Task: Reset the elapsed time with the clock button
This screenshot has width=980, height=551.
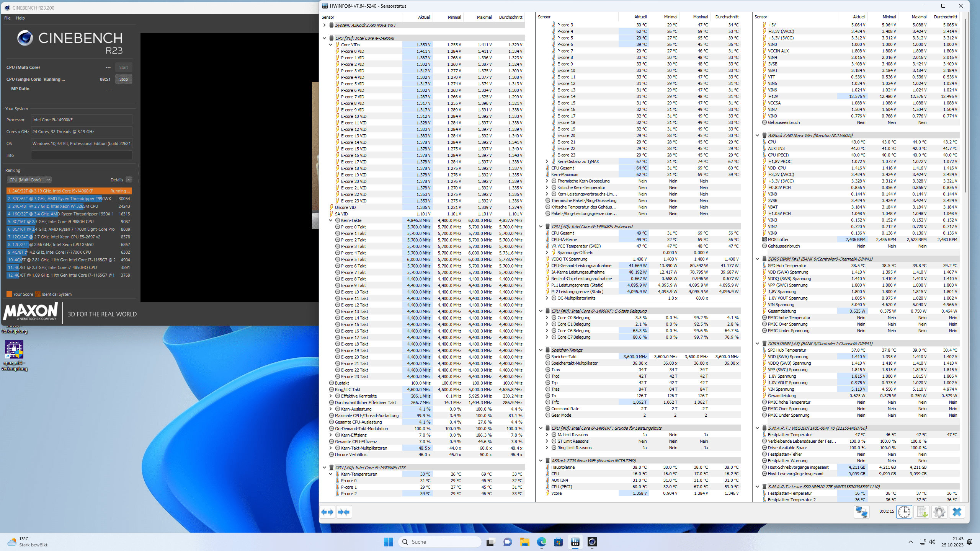Action: pos(904,512)
